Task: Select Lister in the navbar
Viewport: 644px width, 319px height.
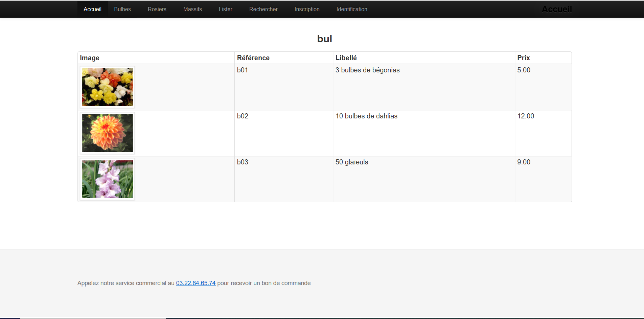Action: pyautogui.click(x=225, y=9)
